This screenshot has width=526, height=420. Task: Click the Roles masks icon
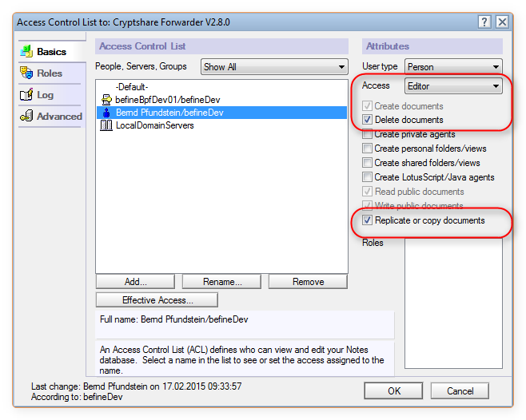[26, 73]
